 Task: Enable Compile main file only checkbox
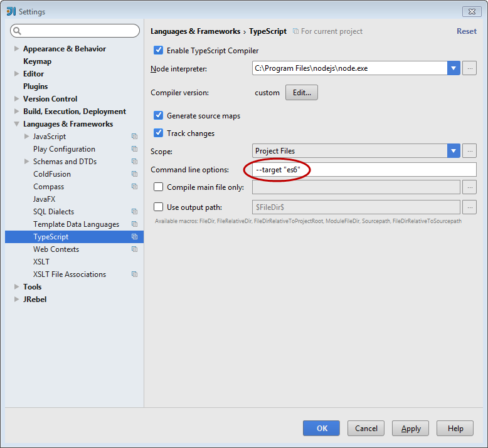tap(158, 187)
